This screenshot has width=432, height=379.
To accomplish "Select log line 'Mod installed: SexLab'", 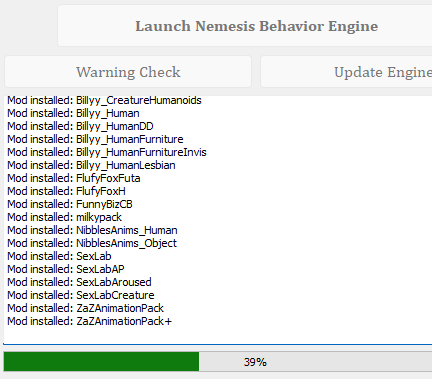I will click(59, 256).
